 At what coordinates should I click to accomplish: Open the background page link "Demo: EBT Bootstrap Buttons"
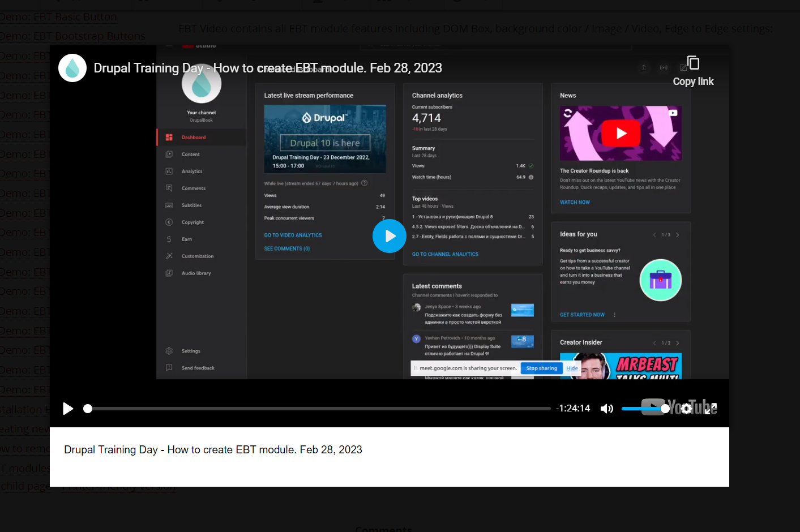[72, 36]
